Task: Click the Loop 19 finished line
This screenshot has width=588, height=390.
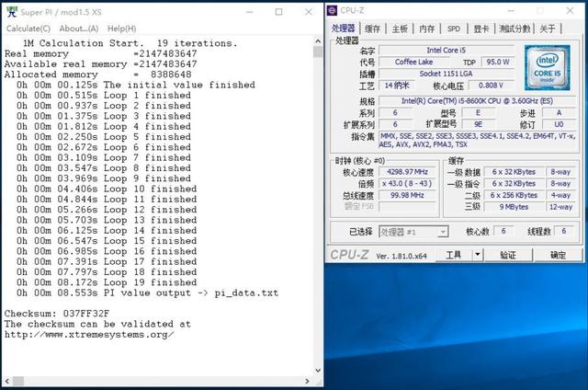Action: (107, 282)
